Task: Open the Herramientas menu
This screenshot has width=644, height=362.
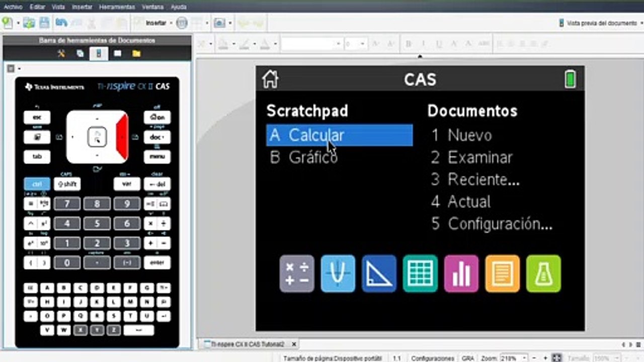Action: 117,7
